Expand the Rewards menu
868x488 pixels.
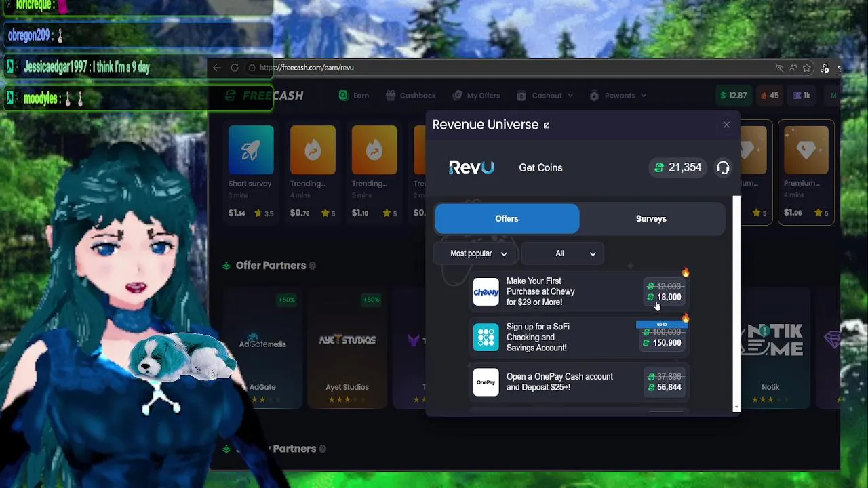coord(618,96)
